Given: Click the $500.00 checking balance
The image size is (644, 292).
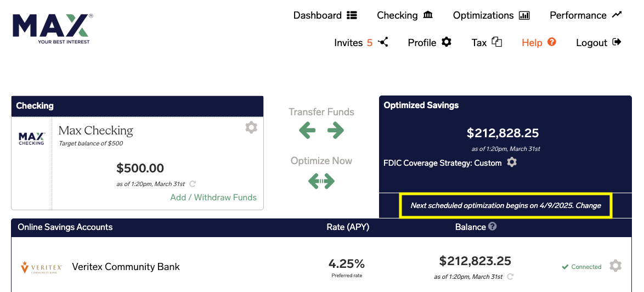Looking at the screenshot, I should click(x=140, y=169).
